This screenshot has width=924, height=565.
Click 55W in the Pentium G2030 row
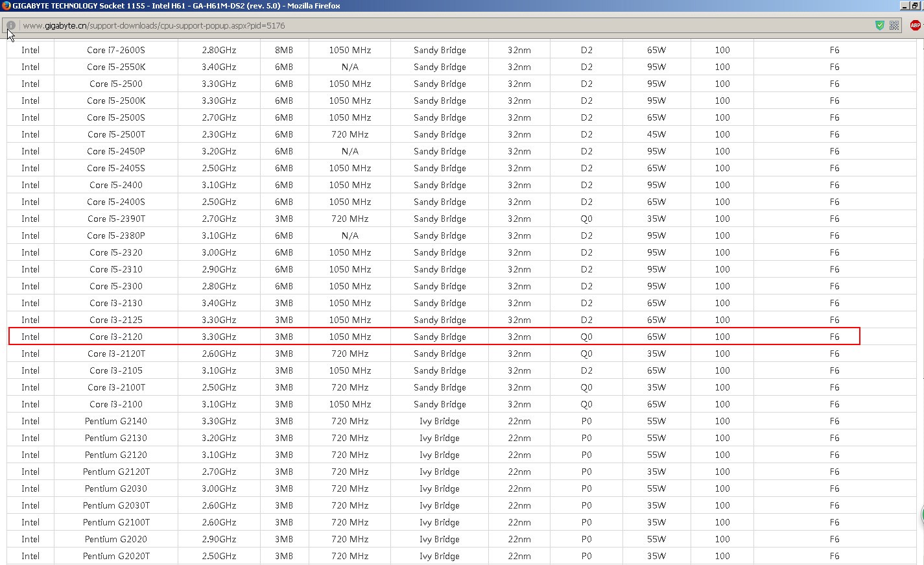[656, 488]
